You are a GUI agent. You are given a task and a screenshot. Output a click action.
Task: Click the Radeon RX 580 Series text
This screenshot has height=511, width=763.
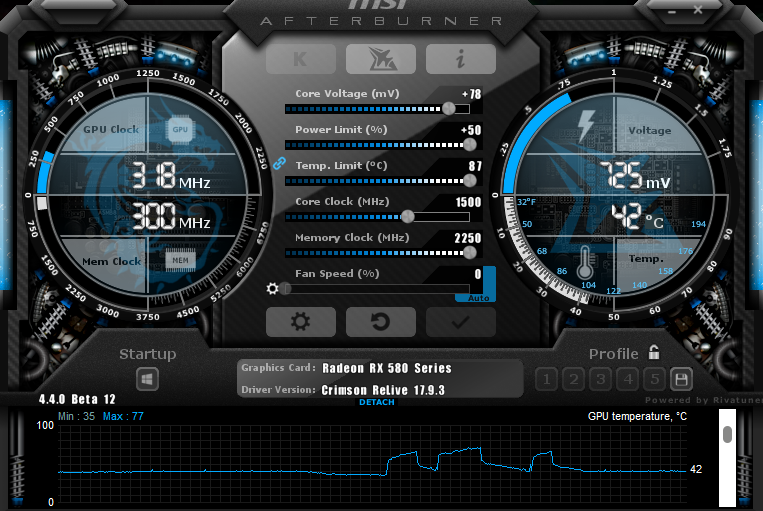pos(387,368)
